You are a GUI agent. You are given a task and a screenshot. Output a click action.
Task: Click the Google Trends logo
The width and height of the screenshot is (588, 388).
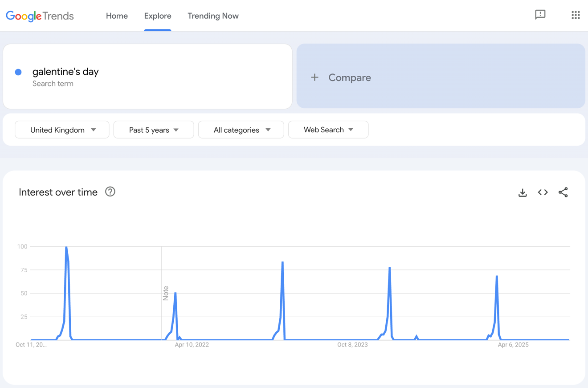pos(39,16)
